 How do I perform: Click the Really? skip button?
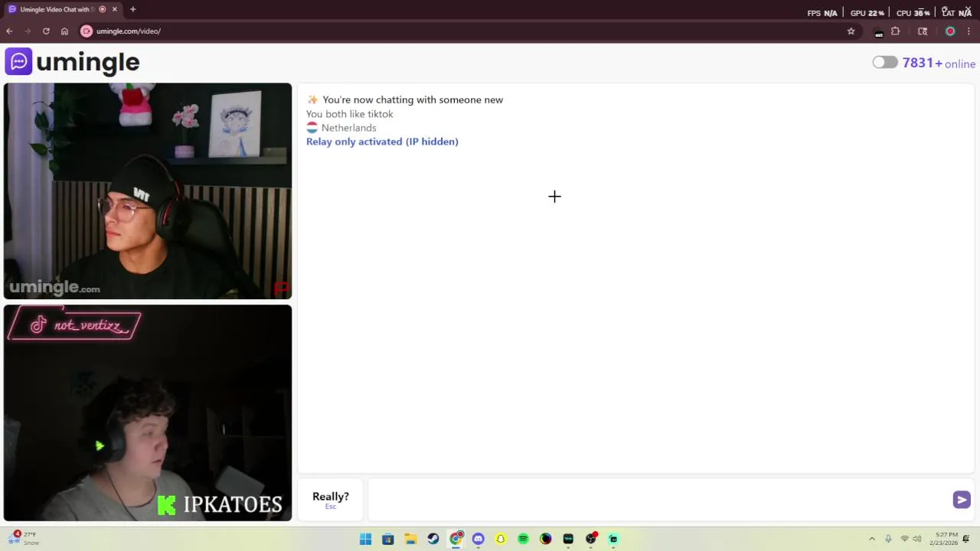point(331,499)
